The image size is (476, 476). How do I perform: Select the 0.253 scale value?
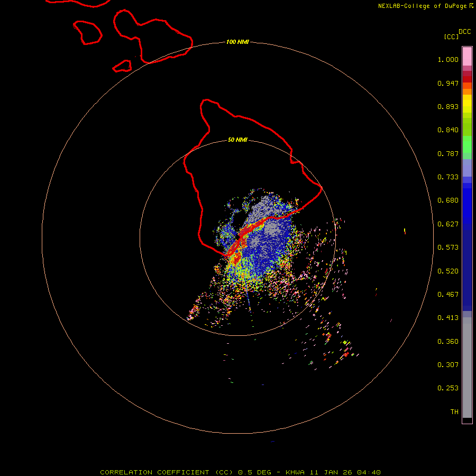coord(448,388)
